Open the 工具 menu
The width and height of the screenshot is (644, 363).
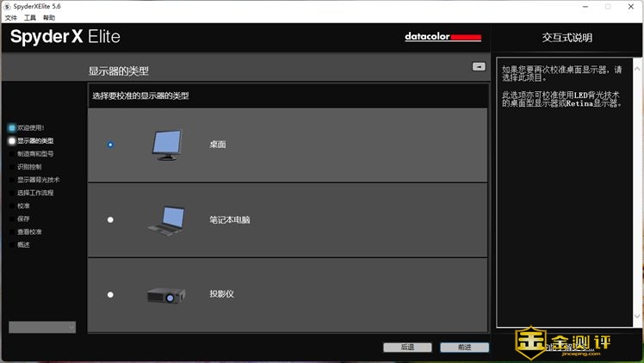pos(30,17)
